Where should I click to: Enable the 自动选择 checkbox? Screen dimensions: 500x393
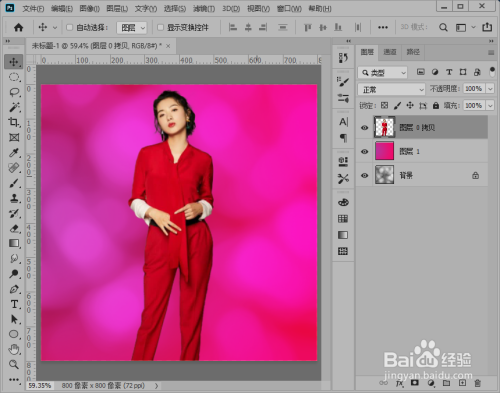(69, 27)
